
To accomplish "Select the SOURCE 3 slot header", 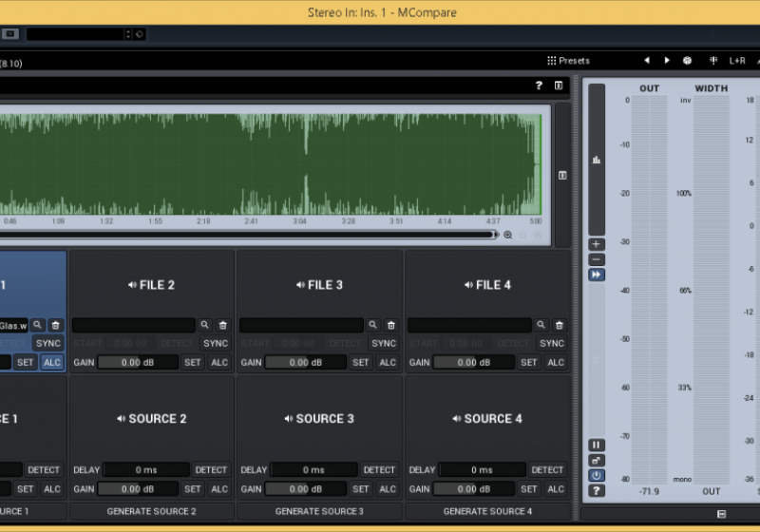I will click(x=319, y=419).
